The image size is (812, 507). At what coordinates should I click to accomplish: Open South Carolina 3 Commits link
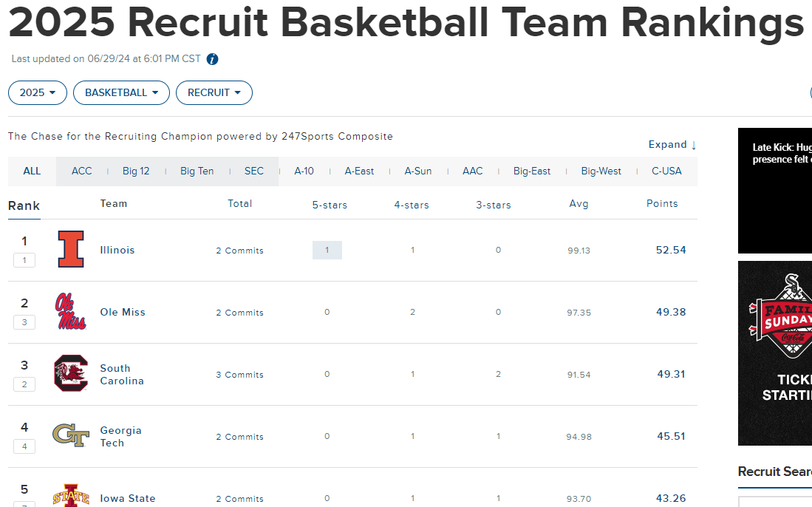(240, 375)
